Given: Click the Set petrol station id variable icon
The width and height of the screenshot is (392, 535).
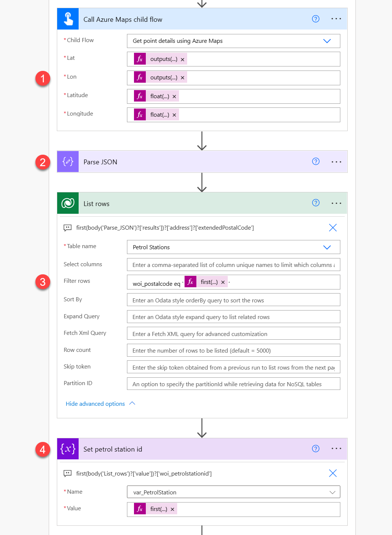Looking at the screenshot, I should coord(68,449).
